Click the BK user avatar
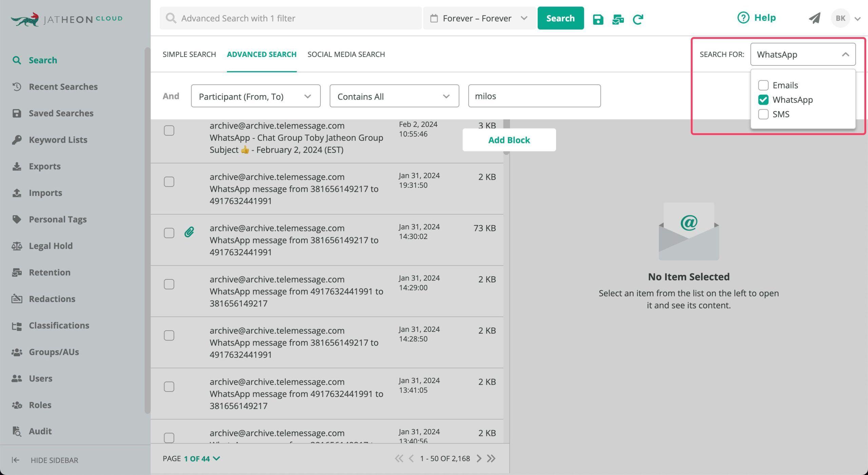 point(840,18)
